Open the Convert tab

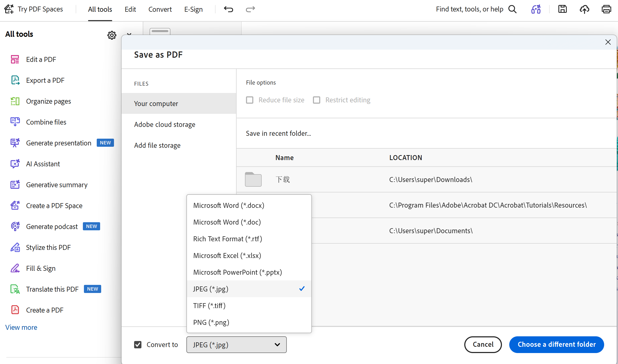[160, 9]
